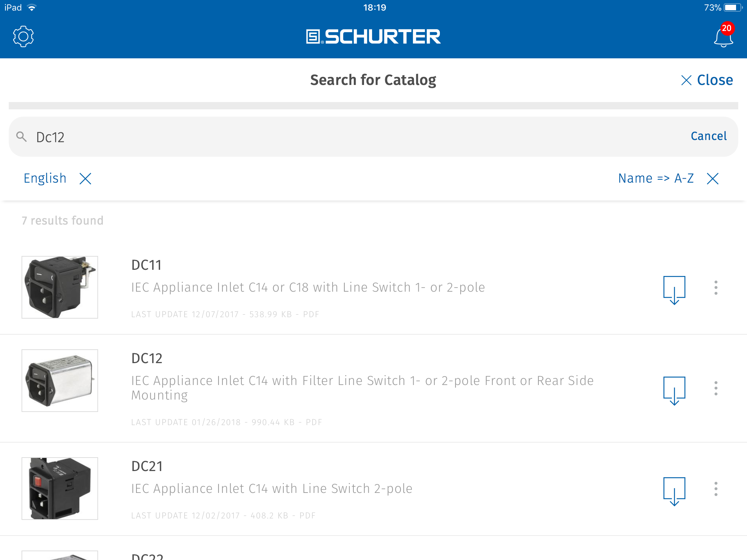The image size is (747, 560).
Task: Open settings via the gear icon
Action: click(23, 36)
